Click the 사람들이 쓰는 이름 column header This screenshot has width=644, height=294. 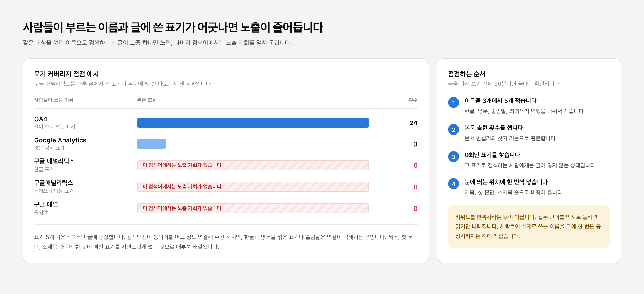tap(54, 100)
